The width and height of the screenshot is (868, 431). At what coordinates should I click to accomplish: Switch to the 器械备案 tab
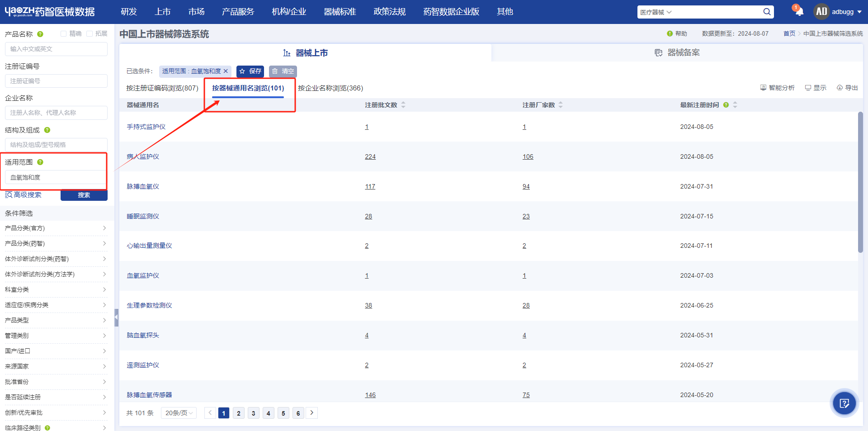pos(677,53)
